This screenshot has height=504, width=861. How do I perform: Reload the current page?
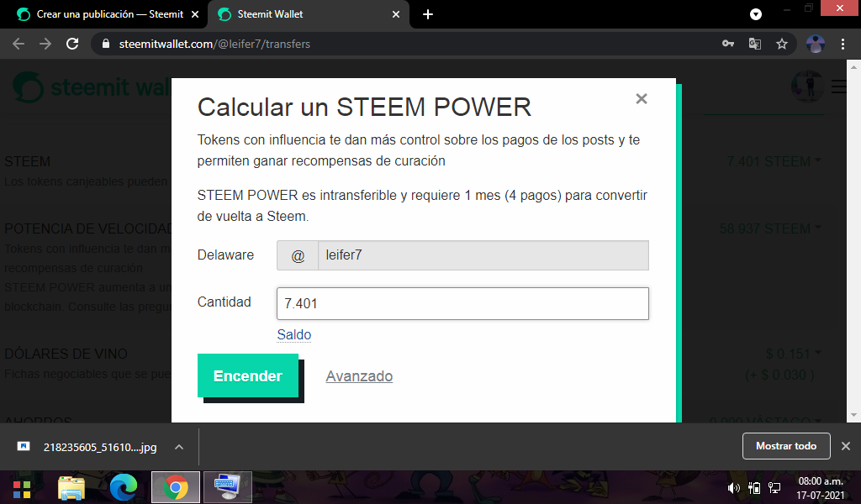point(72,44)
